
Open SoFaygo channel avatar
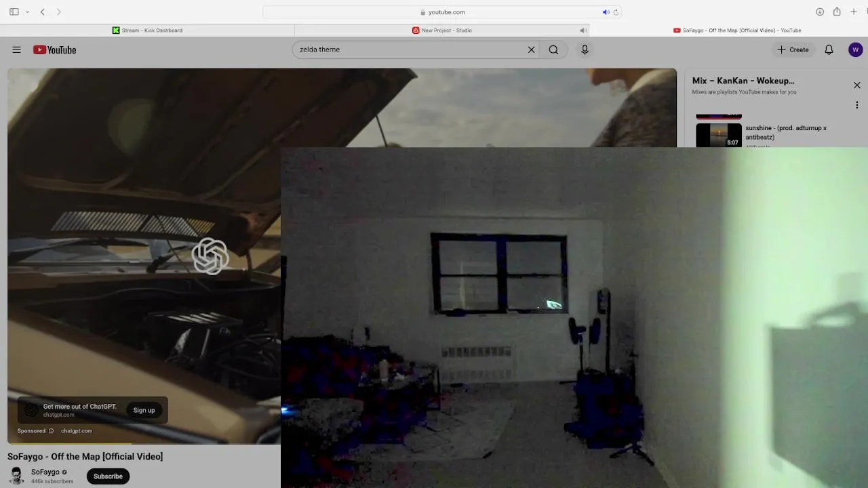pos(16,476)
